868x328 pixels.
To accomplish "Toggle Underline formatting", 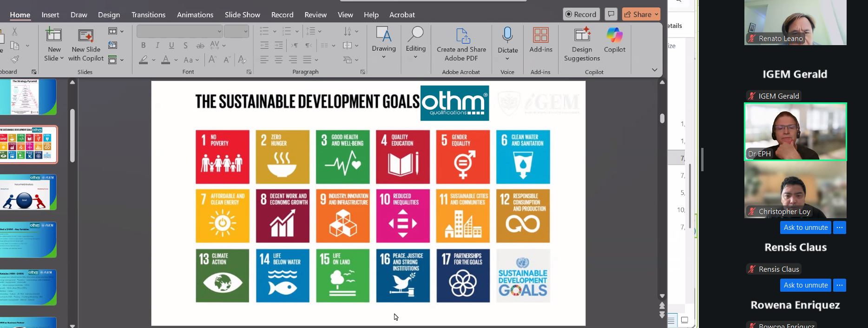I will tap(172, 45).
